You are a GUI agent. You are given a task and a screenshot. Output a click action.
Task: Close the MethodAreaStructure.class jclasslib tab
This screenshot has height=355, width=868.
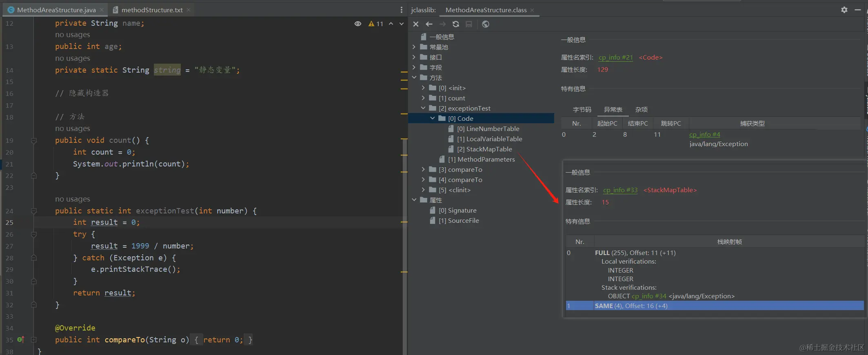532,10
